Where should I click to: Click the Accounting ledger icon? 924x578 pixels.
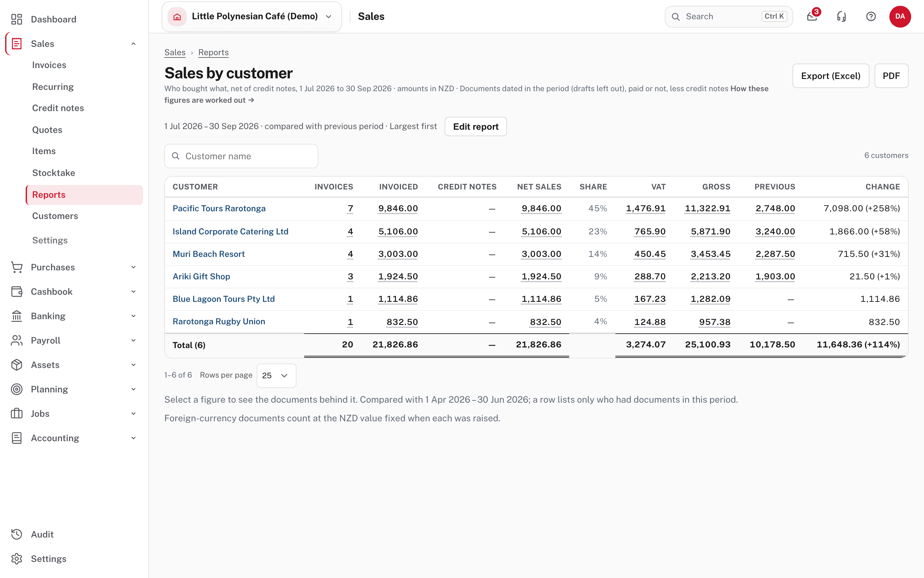click(16, 438)
